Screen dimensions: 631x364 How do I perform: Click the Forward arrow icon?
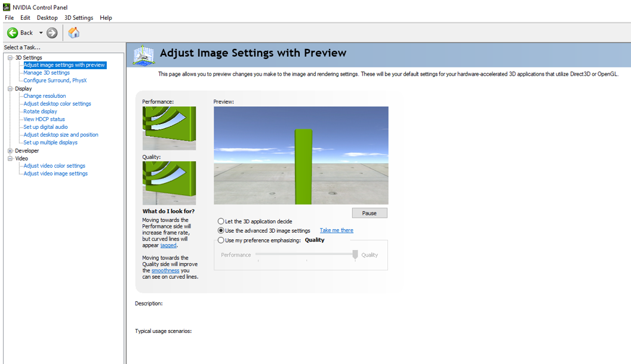(52, 33)
